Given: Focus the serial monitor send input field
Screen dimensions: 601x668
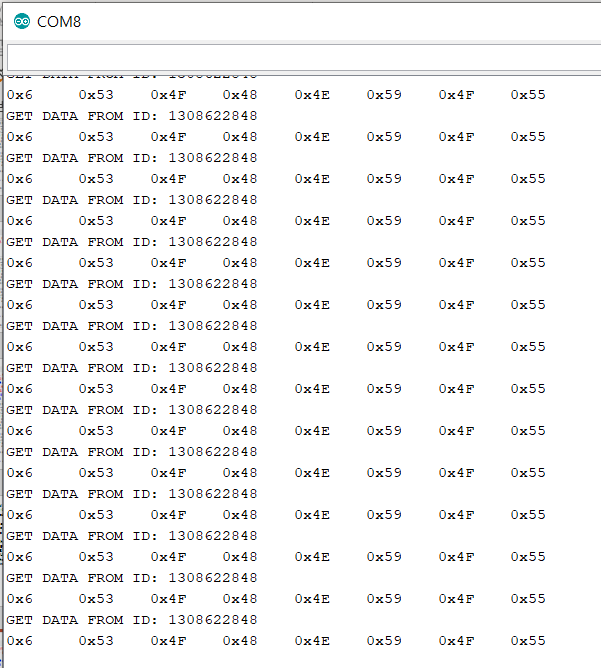Looking at the screenshot, I should pyautogui.click(x=304, y=58).
